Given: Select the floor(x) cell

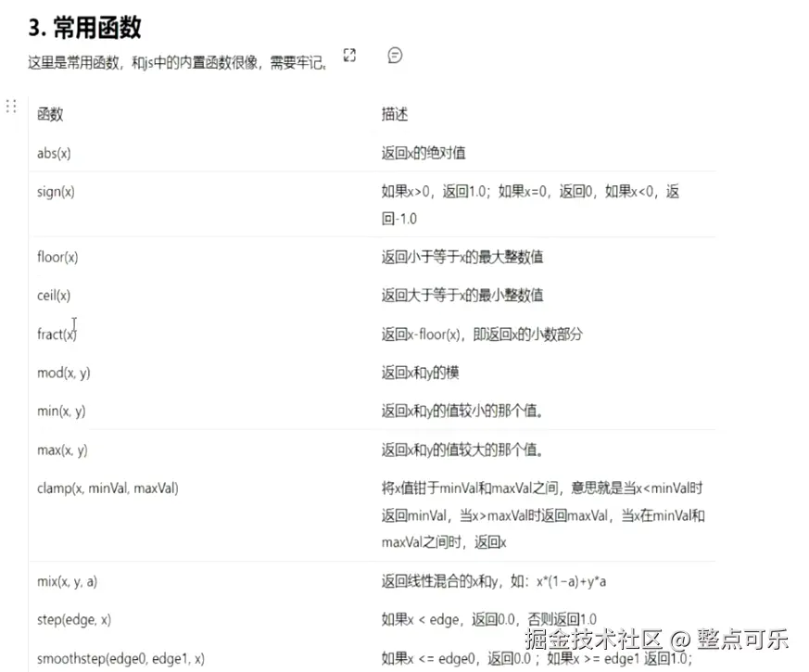Looking at the screenshot, I should coord(57,257).
